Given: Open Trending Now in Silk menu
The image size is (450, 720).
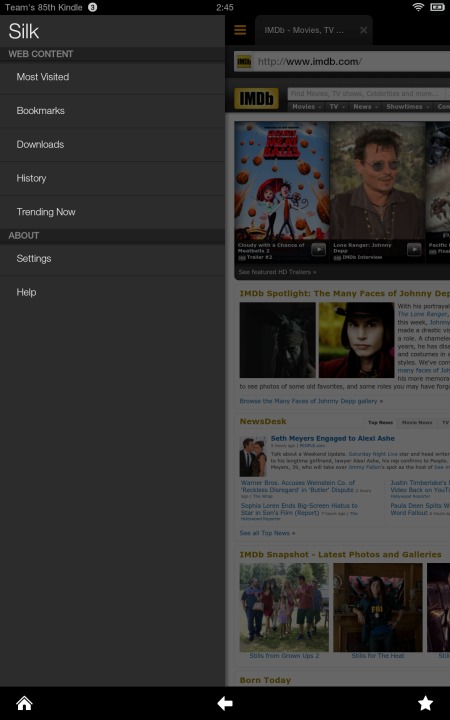Looking at the screenshot, I should [x=112, y=212].
